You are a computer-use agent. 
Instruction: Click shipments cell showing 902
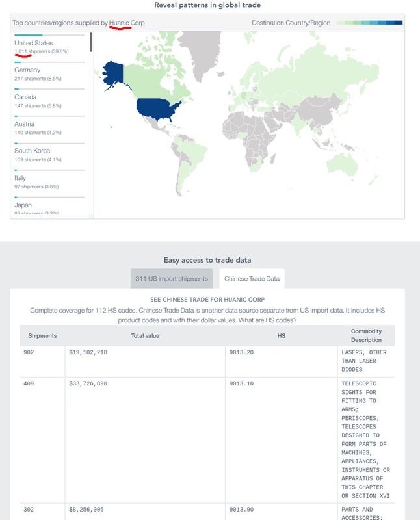tap(29, 352)
